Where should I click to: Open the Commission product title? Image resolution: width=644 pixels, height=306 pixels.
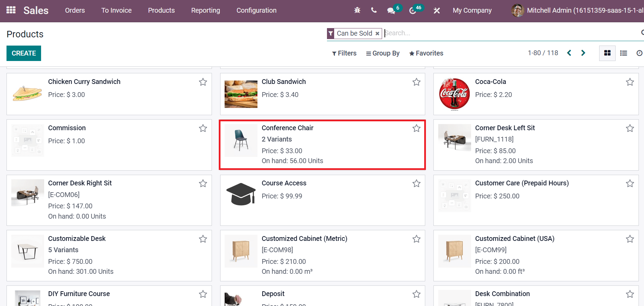[x=67, y=128]
